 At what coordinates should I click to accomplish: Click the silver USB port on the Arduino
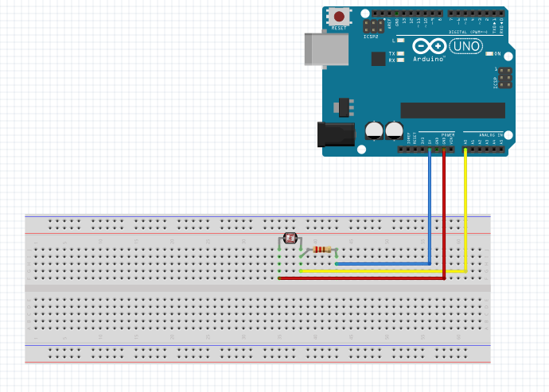326,49
